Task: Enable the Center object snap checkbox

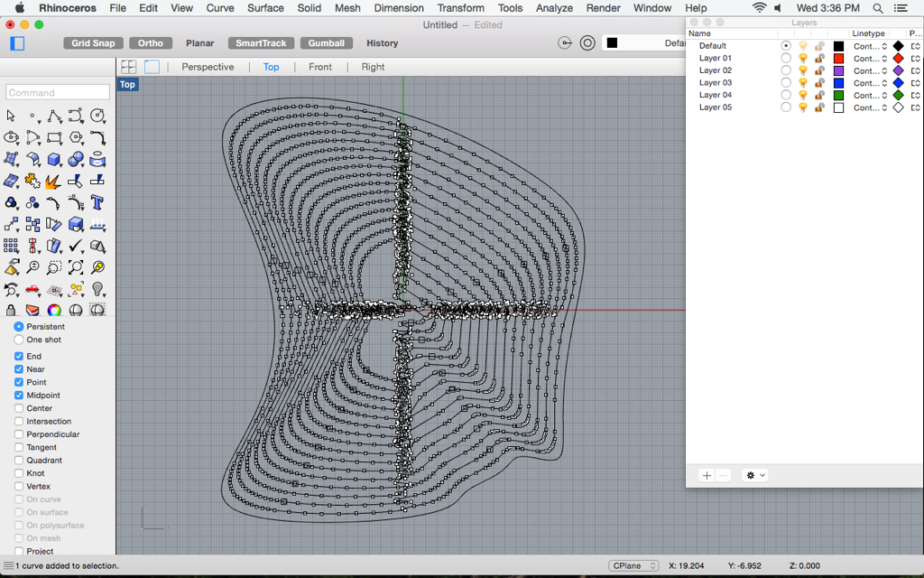Action: 19,408
